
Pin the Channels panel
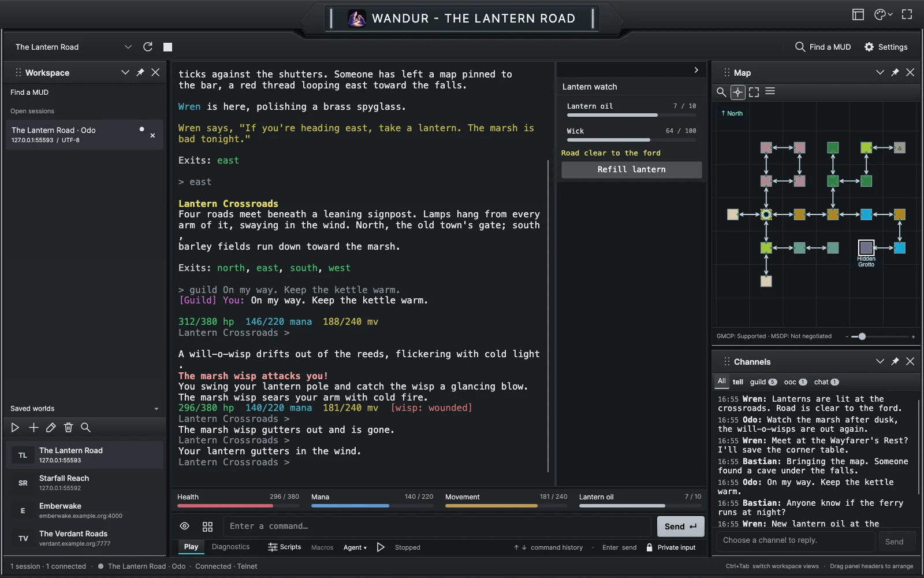(895, 361)
